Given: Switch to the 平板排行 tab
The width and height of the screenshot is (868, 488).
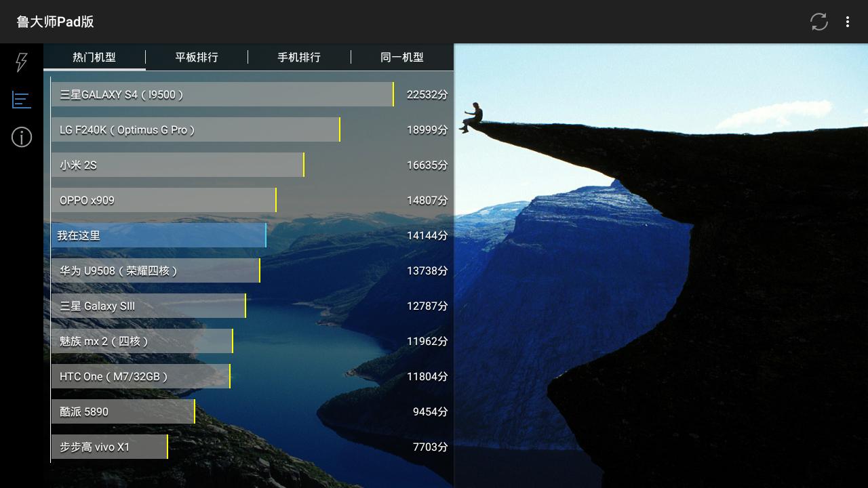Looking at the screenshot, I should point(197,57).
